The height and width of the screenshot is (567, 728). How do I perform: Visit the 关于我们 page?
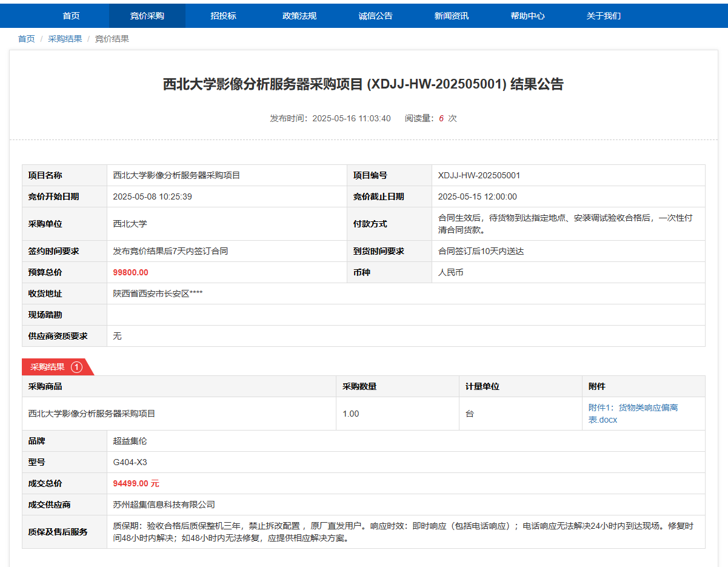tap(603, 16)
